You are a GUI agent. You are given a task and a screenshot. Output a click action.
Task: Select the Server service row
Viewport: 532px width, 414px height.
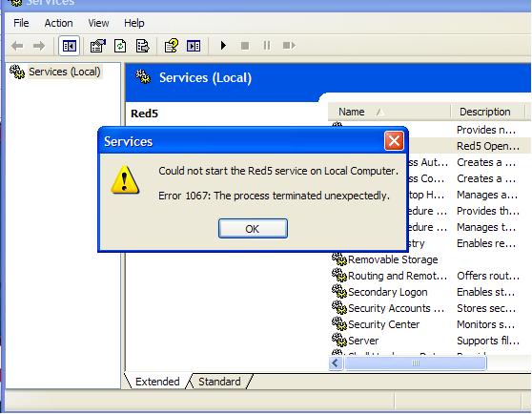[x=431, y=340]
